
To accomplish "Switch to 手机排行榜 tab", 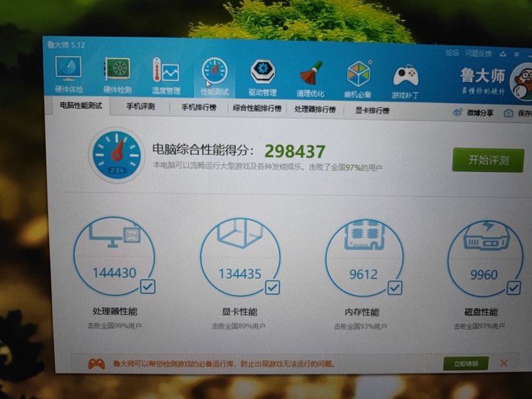I will pyautogui.click(x=199, y=107).
